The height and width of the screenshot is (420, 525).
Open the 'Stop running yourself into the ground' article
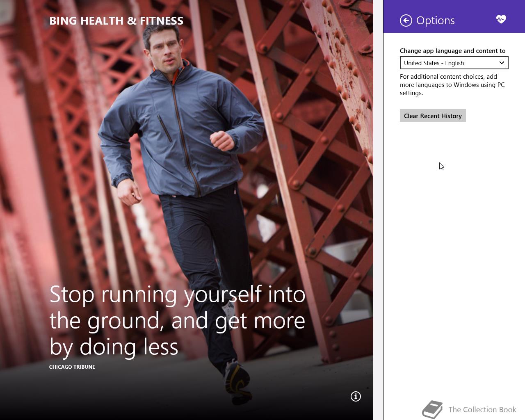[x=177, y=320]
